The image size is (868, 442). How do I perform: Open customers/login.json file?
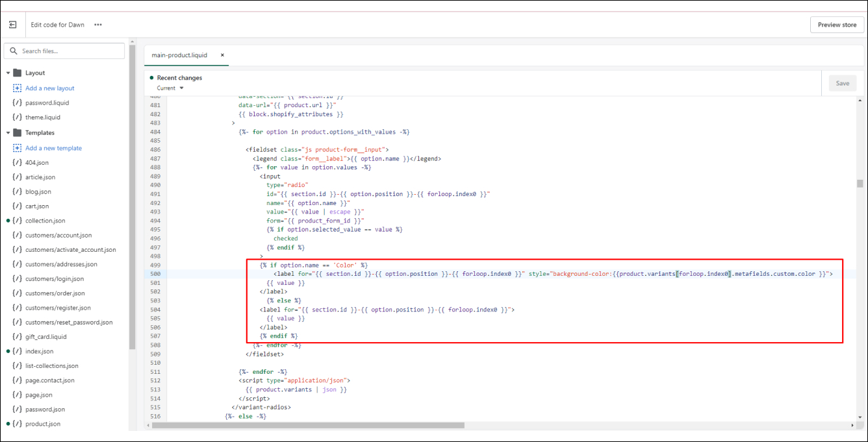pos(55,279)
